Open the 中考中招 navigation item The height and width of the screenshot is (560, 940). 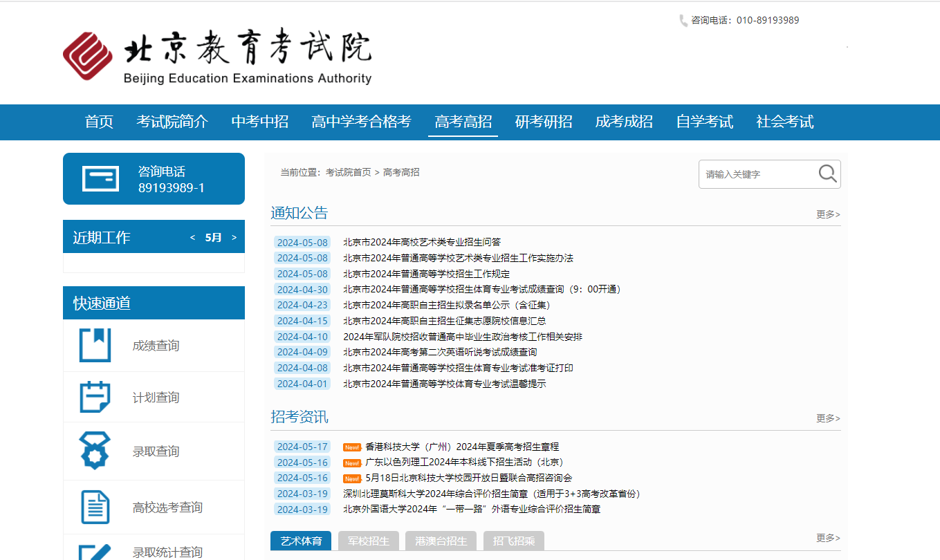pos(259,122)
